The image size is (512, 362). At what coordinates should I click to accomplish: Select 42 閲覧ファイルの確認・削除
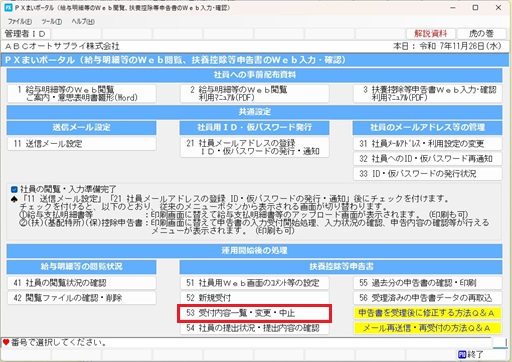pos(82,298)
